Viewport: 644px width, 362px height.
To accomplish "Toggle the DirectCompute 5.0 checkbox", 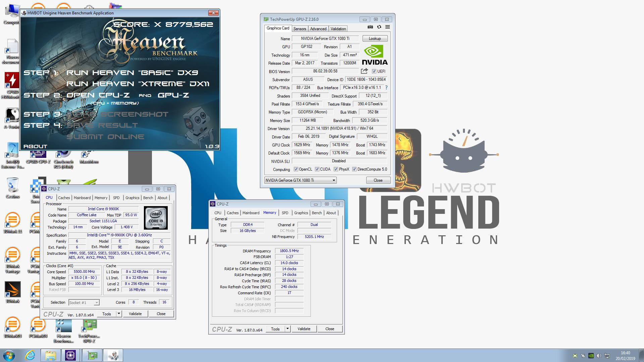I will pyautogui.click(x=354, y=169).
